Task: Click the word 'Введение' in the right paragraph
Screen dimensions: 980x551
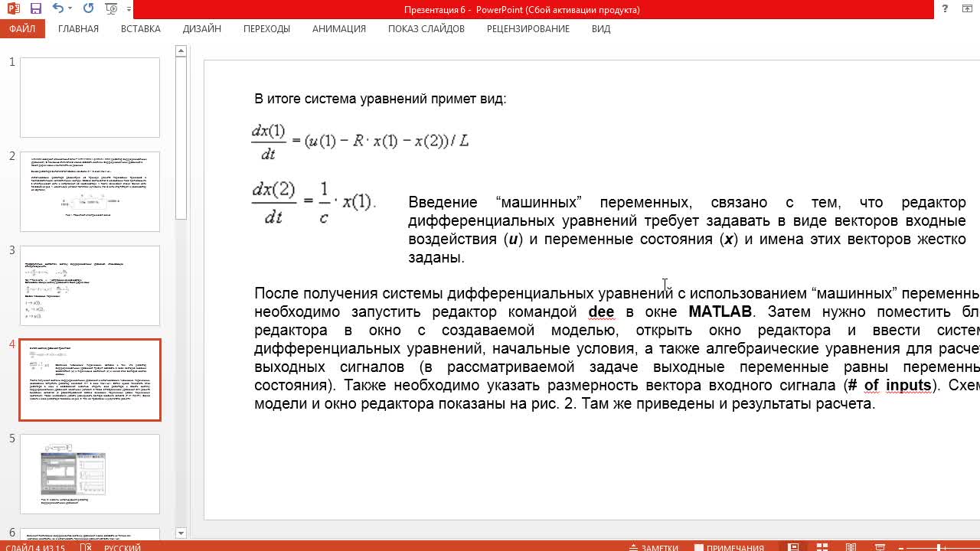Action: click(x=444, y=202)
